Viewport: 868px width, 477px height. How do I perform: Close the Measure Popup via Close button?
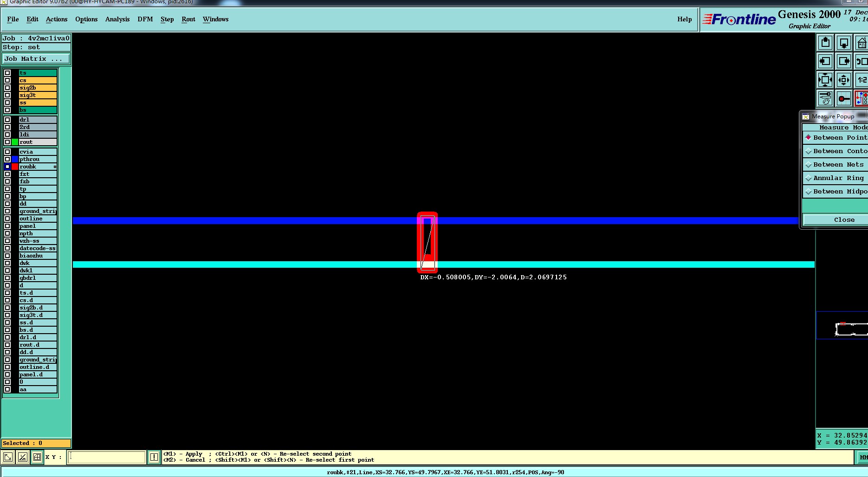coord(836,220)
